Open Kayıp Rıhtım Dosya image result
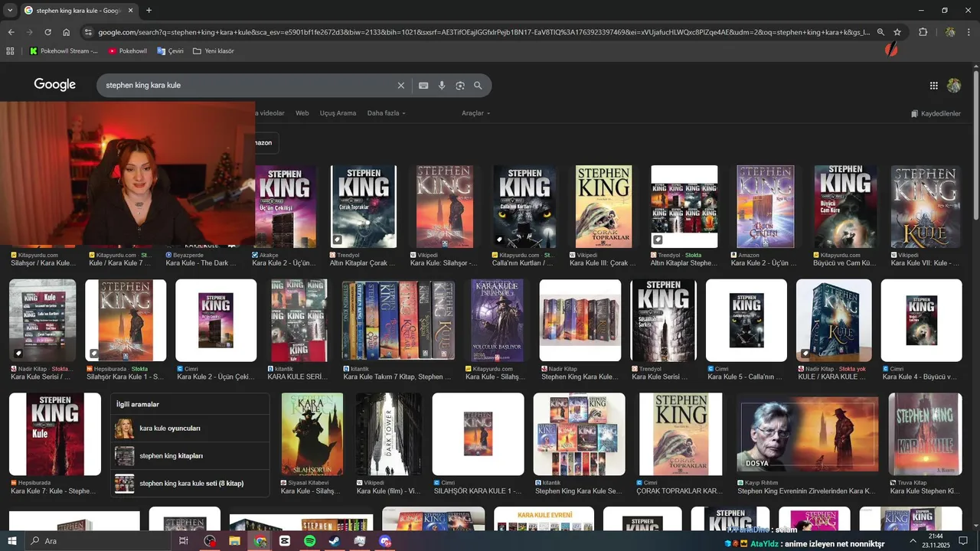 [x=808, y=435]
